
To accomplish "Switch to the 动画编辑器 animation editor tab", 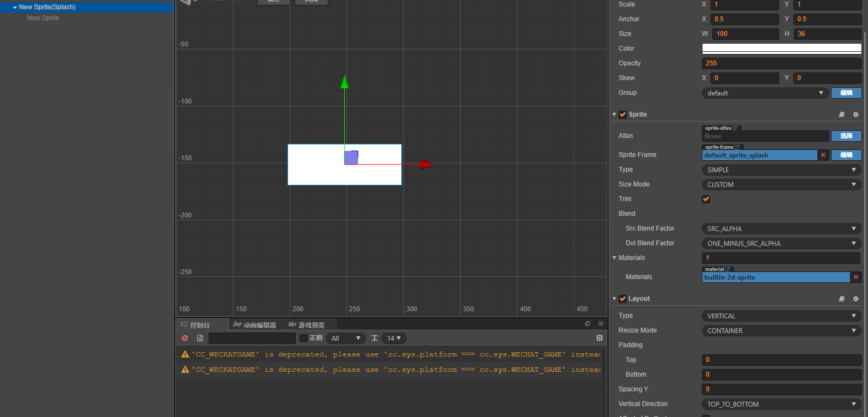I will click(255, 325).
